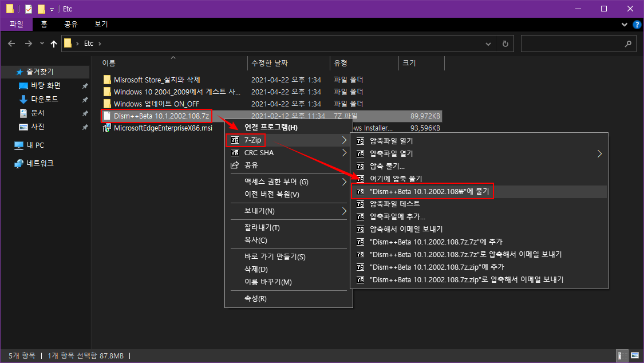Select 네트워크 in the sidebar
Screen dimensions: 644x363
[x=40, y=163]
